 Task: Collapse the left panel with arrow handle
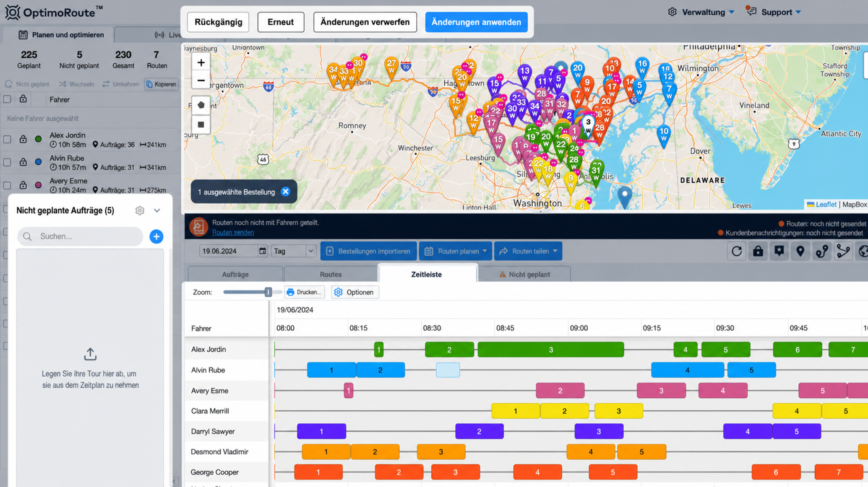[175, 481]
